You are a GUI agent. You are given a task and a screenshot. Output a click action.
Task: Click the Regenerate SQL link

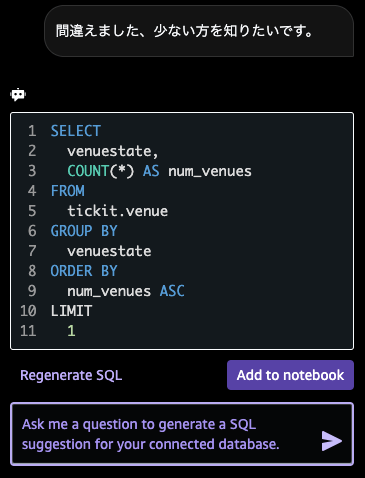71,375
